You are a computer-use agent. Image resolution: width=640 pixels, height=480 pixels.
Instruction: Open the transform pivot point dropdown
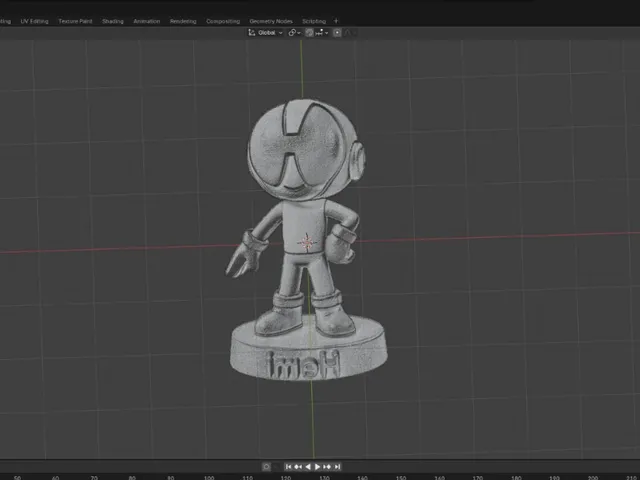pos(294,33)
